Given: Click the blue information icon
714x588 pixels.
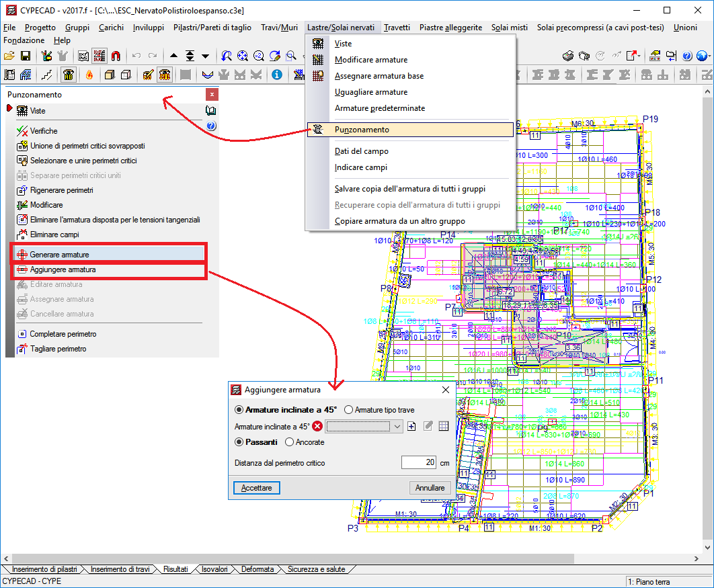Looking at the screenshot, I should [x=277, y=75].
